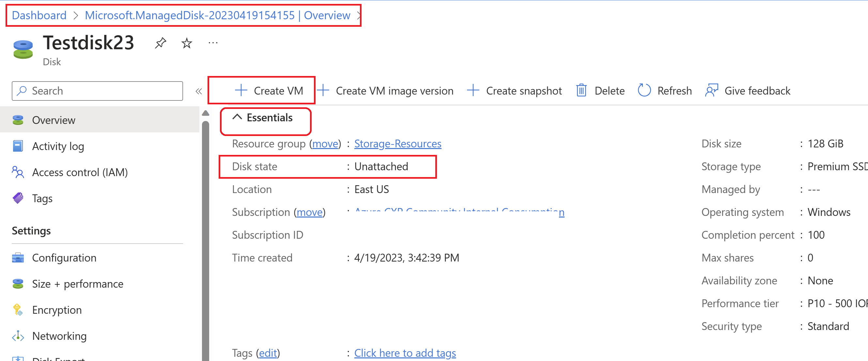This screenshot has width=868, height=361.
Task: Click edit link next to Tags
Action: click(268, 353)
